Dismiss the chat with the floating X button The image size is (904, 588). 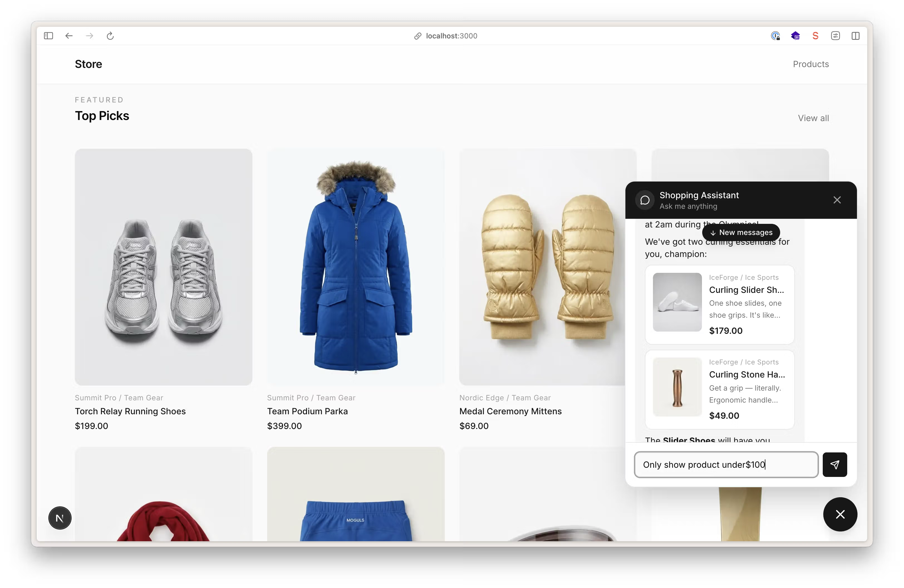(840, 515)
